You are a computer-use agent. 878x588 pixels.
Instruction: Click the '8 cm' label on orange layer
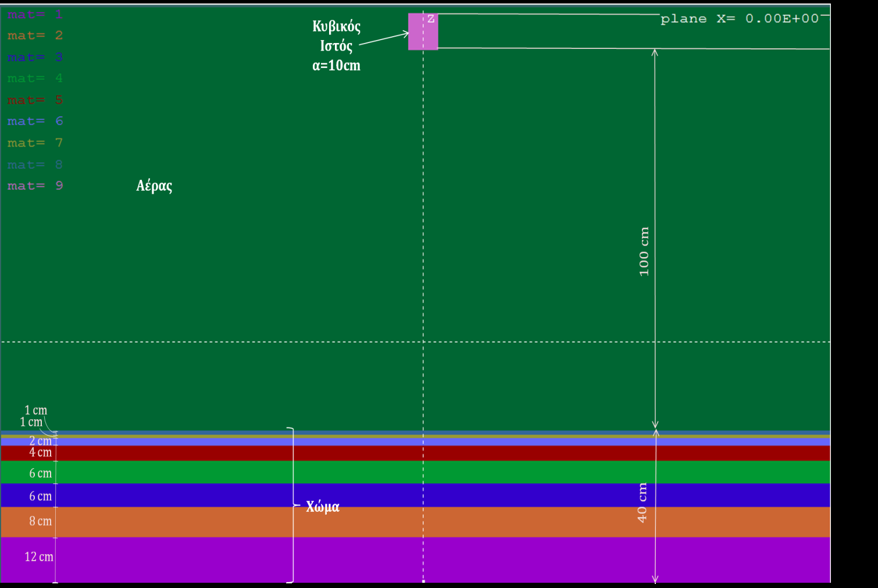pyautogui.click(x=40, y=521)
